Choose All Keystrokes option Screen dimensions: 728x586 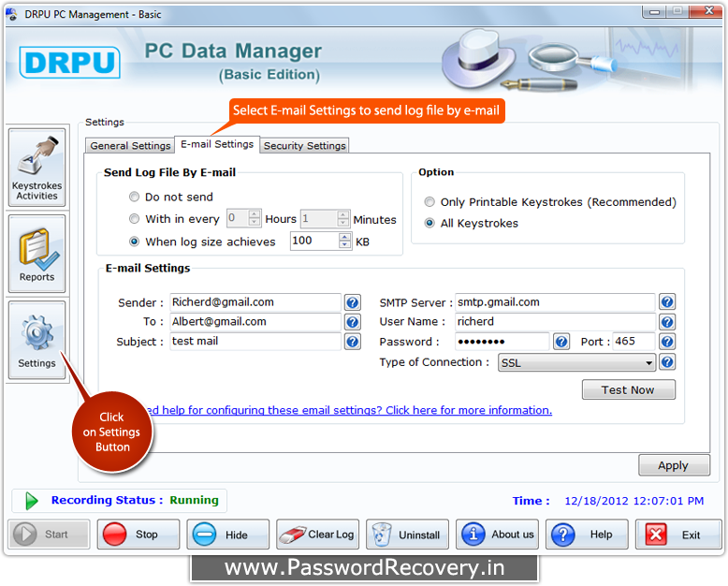point(430,224)
